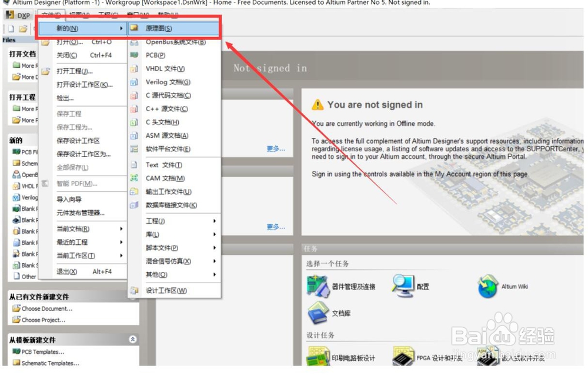
Task: Expand 最近的工程 submenu
Action: click(82, 242)
